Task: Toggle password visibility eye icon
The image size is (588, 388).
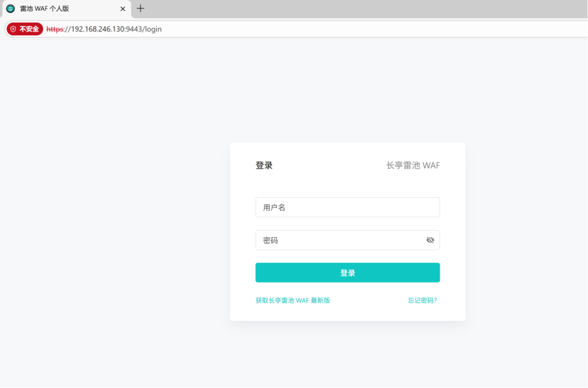Action: click(x=430, y=240)
